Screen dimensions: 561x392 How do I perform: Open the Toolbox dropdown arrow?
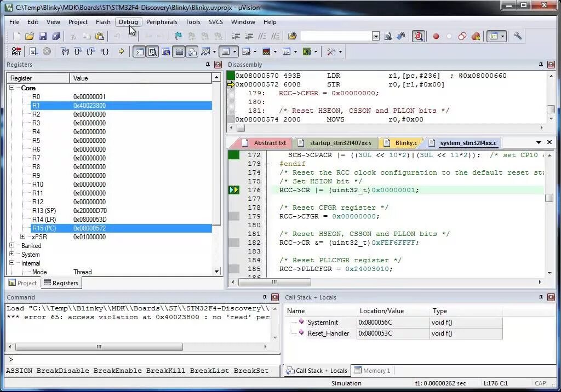340,52
